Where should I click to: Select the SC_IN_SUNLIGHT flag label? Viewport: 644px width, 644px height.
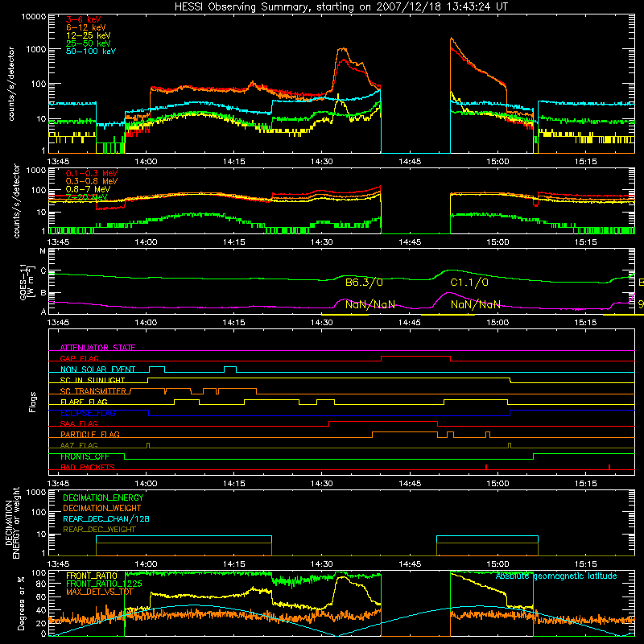click(93, 380)
